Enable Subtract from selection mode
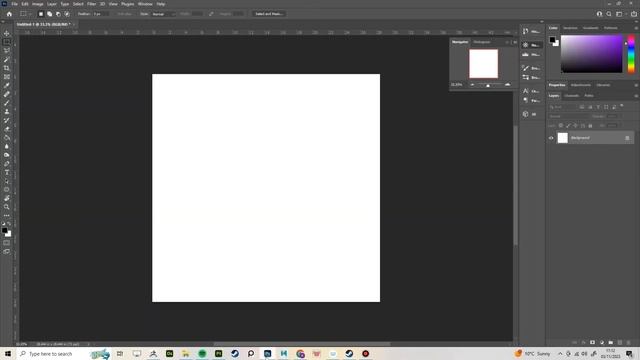The image size is (640, 360). [x=58, y=14]
